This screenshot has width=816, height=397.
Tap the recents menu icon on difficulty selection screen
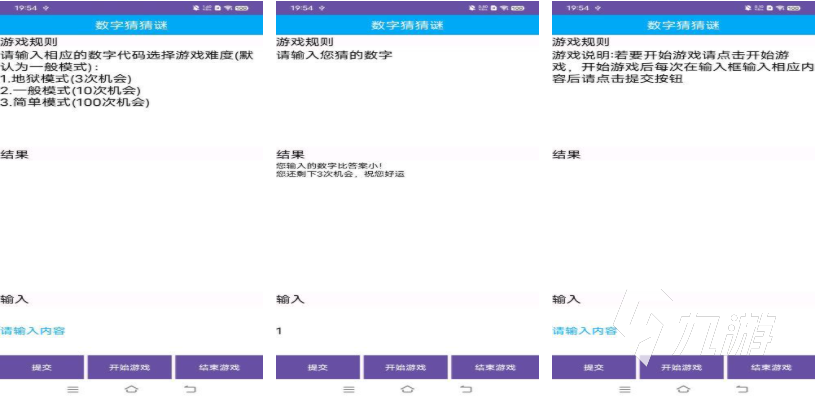73,389
